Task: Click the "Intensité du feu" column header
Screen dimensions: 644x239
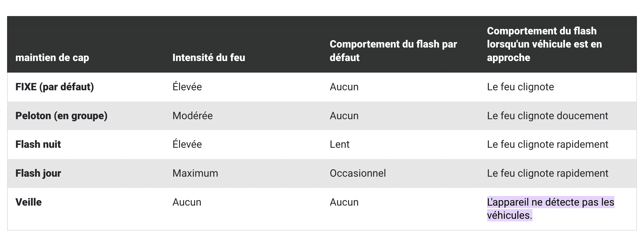Action: (x=209, y=58)
